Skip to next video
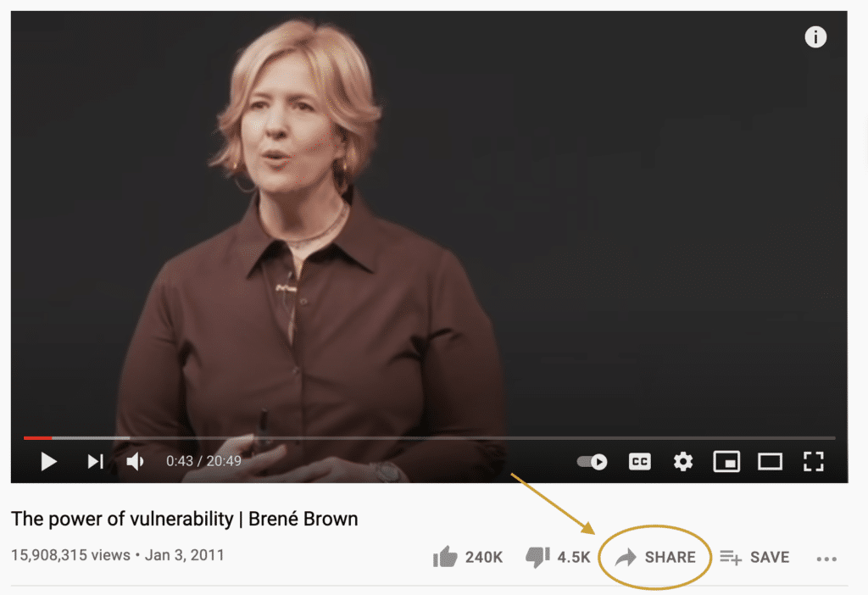Screen dimensions: 868x595 95,461
